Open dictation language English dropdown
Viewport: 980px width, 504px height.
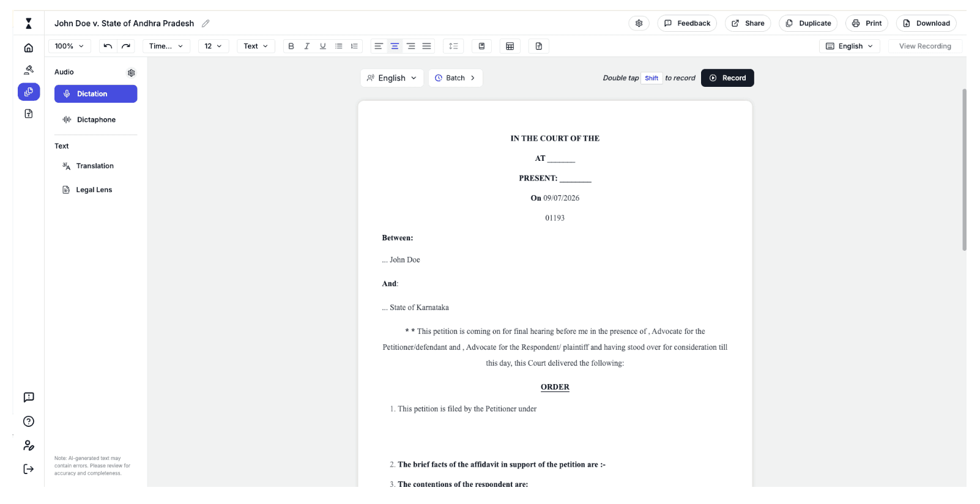392,78
